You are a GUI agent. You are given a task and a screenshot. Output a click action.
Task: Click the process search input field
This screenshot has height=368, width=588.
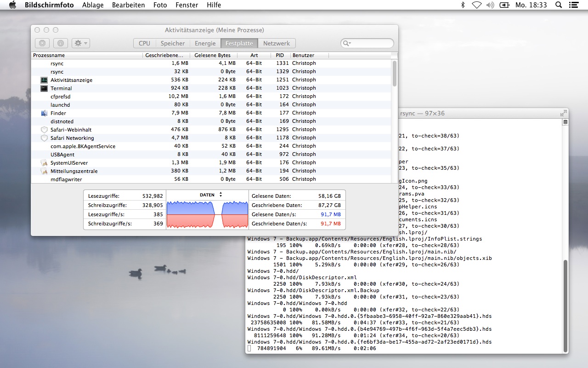pyautogui.click(x=367, y=43)
